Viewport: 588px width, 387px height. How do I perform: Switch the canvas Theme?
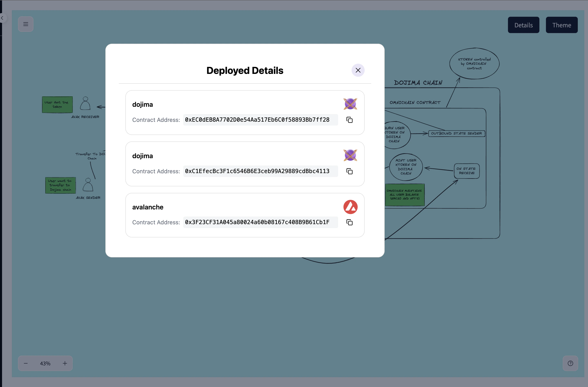pos(562,25)
